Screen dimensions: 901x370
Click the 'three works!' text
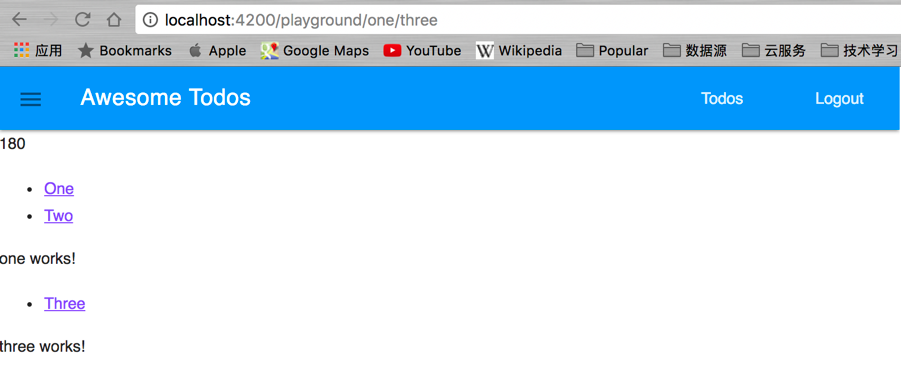coord(43,347)
